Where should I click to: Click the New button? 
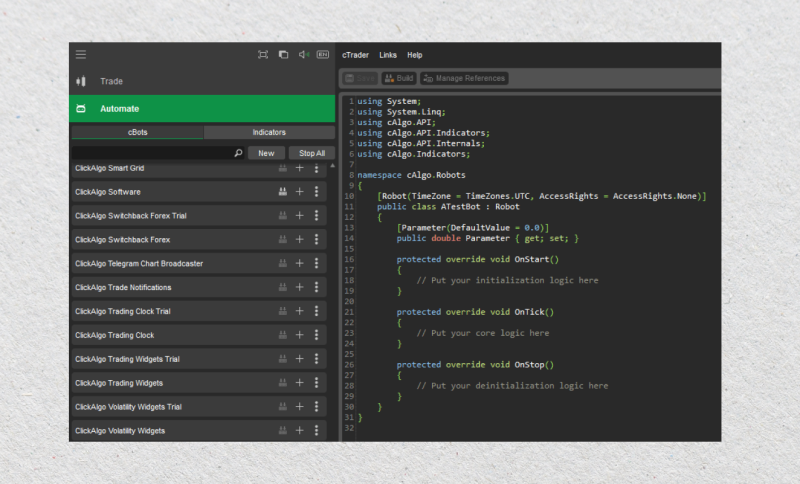(266, 153)
